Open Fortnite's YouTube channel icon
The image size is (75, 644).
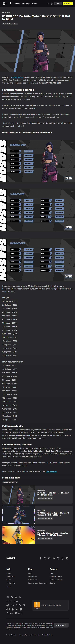(x=54, y=558)
